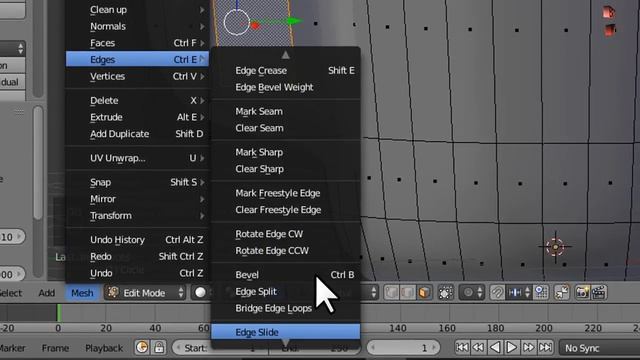The image size is (640, 360).
Task: Jump to the previous keyframe
Action: pos(478,348)
